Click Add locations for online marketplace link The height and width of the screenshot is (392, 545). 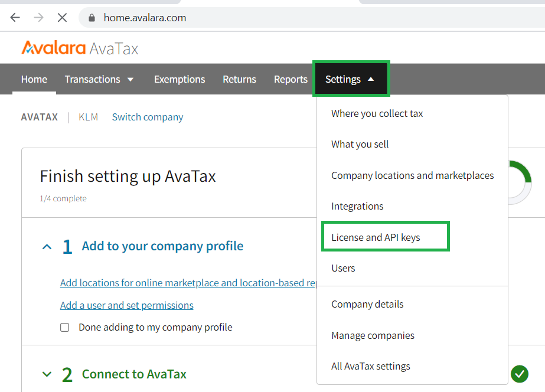coord(188,283)
